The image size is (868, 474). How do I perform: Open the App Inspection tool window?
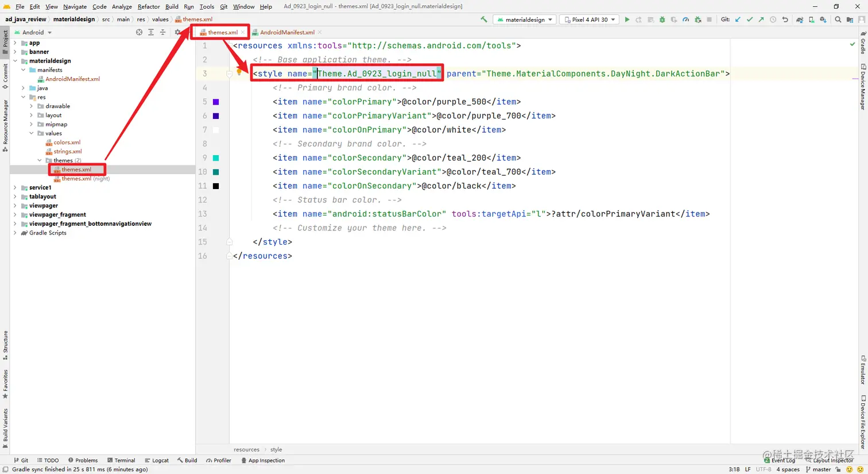[x=263, y=460]
